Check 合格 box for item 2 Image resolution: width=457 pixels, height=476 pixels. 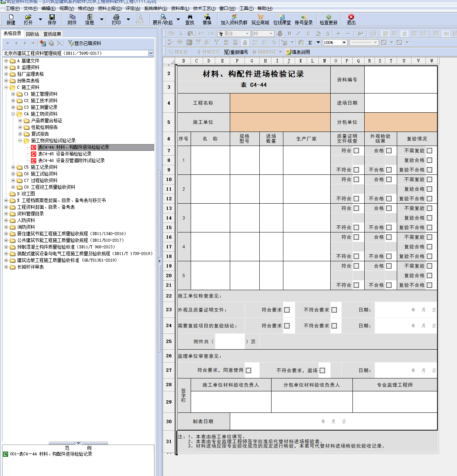point(389,179)
